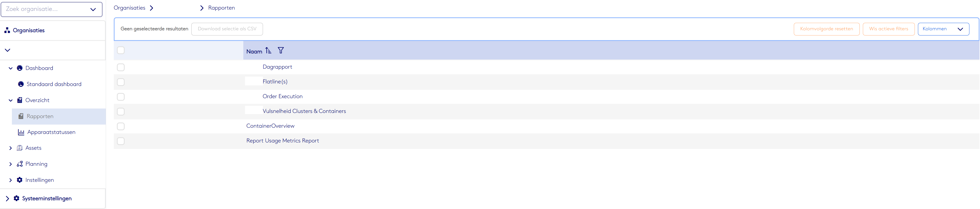Screen dimensions: 980x209
Task: Open the Kolommen dropdown
Action: [x=943, y=29]
